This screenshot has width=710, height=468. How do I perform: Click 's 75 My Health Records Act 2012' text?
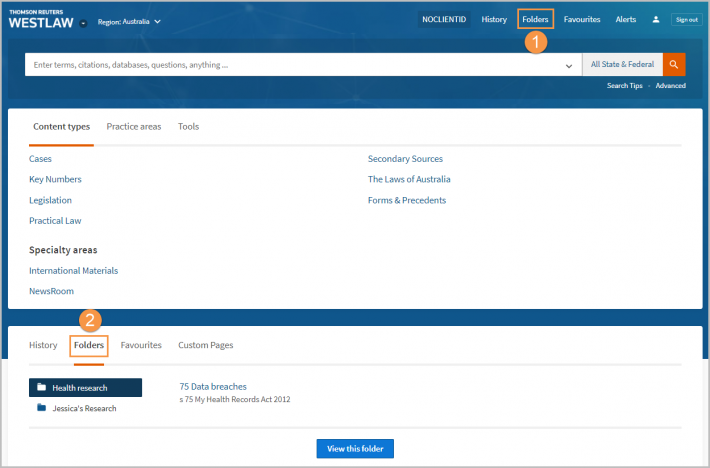pos(235,399)
